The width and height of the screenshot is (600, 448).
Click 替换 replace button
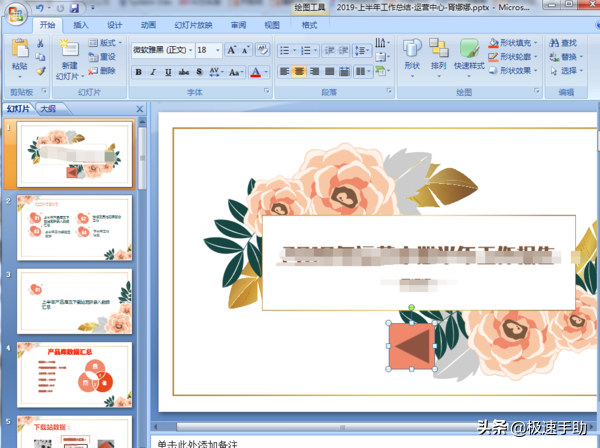pos(566,57)
